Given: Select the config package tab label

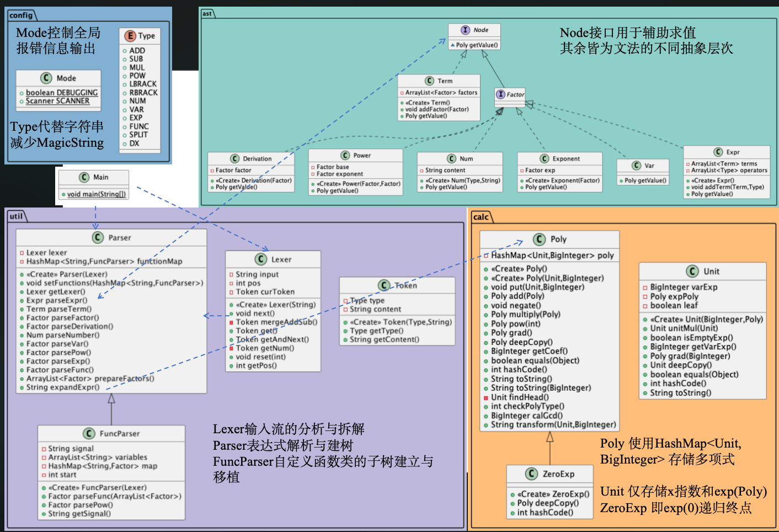Looking at the screenshot, I should point(21,15).
